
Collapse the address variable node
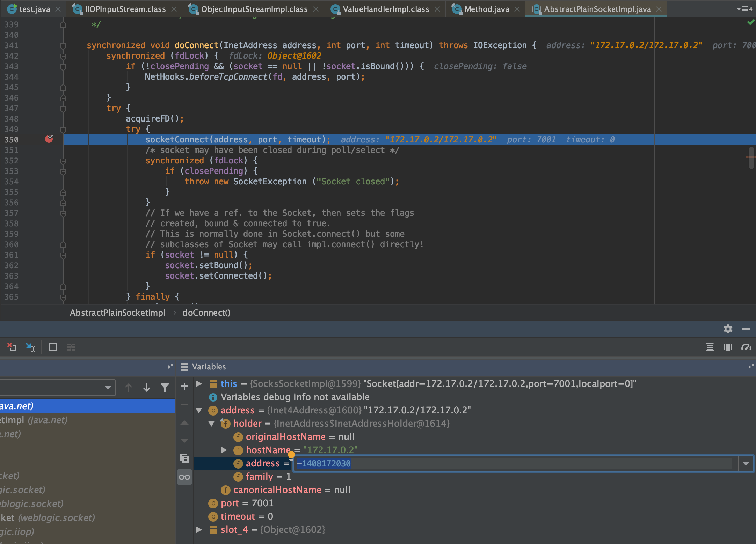[199, 410]
